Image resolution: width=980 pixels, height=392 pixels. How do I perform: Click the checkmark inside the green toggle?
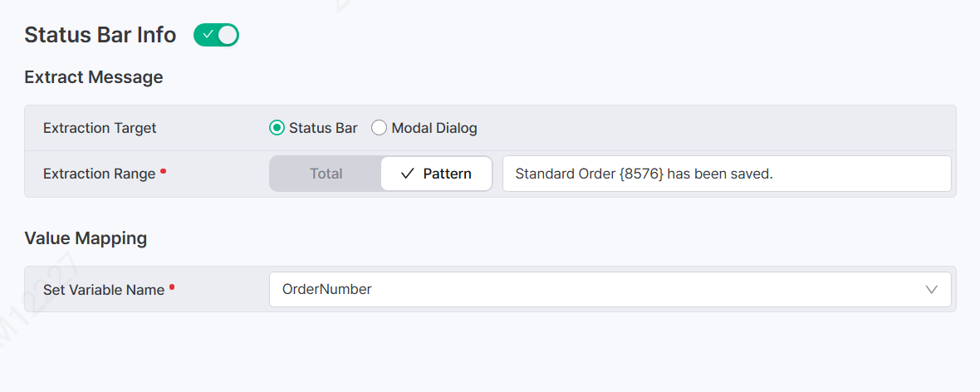tap(208, 35)
